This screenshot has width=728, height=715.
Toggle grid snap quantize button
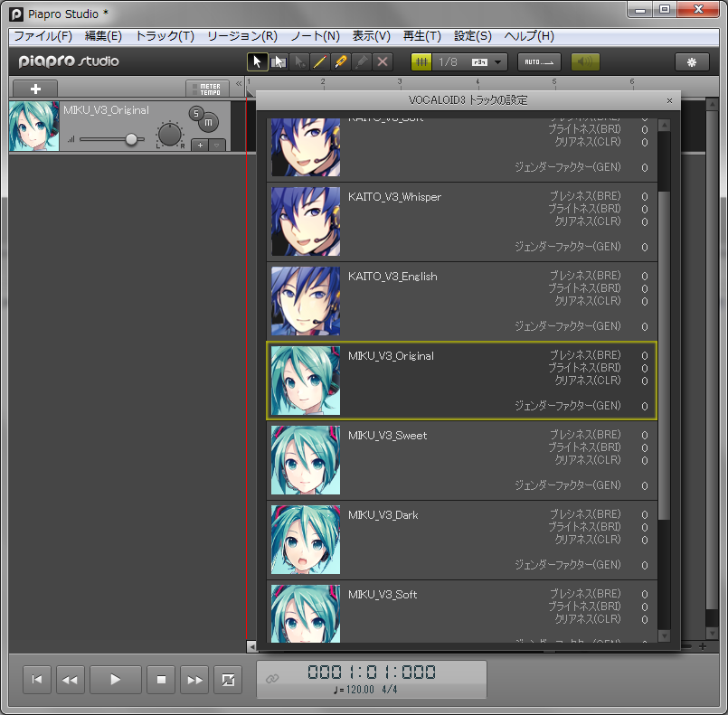tap(421, 61)
